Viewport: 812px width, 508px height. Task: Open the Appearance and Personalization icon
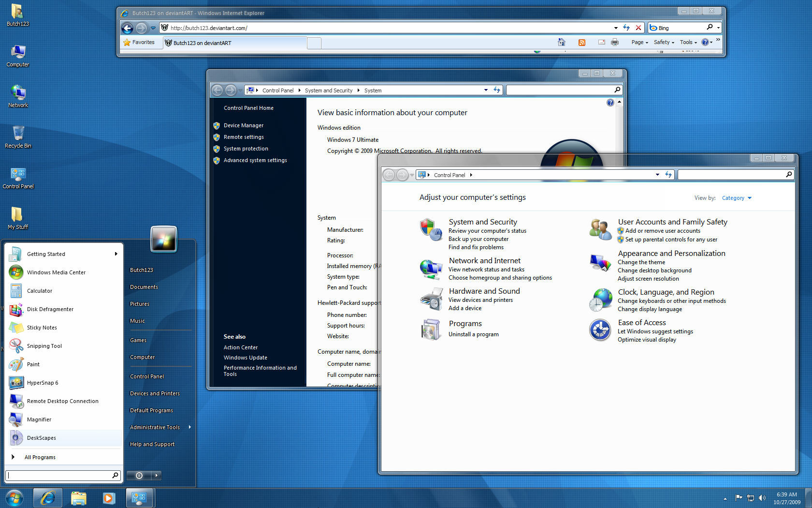pos(600,263)
